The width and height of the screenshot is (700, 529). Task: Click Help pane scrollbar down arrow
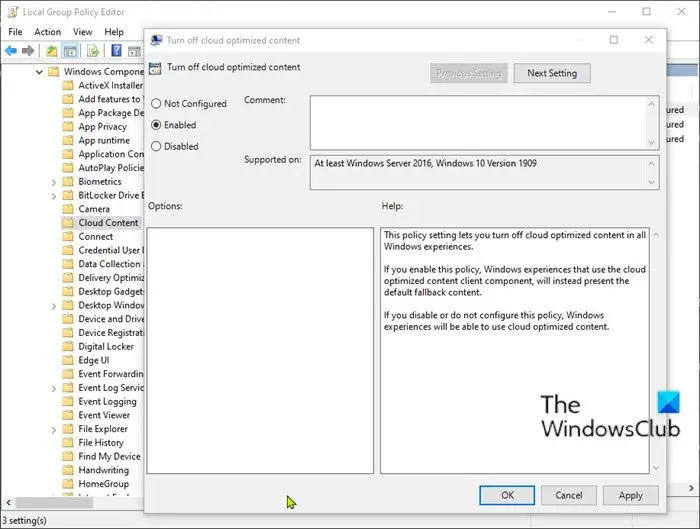point(656,467)
